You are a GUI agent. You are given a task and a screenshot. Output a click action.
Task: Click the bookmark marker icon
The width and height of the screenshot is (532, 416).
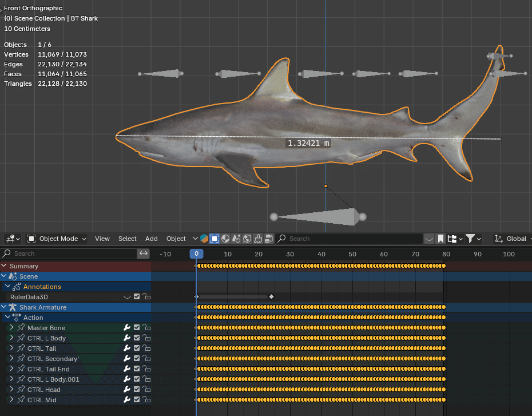(x=440, y=239)
